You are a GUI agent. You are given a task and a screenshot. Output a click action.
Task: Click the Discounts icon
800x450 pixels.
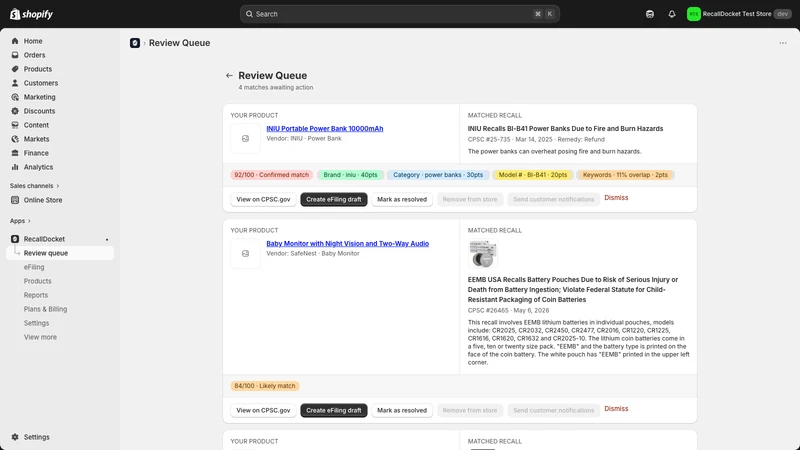[x=15, y=111]
